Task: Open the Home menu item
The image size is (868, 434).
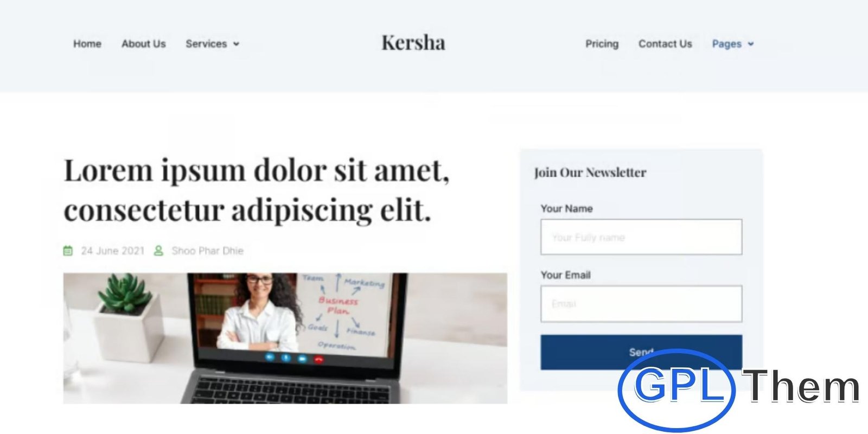Action: (87, 44)
